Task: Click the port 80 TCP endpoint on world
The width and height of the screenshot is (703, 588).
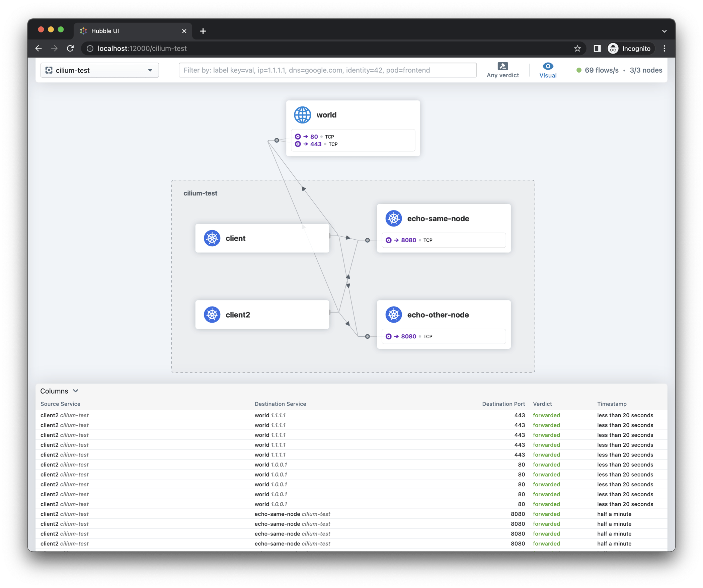Action: tap(314, 137)
